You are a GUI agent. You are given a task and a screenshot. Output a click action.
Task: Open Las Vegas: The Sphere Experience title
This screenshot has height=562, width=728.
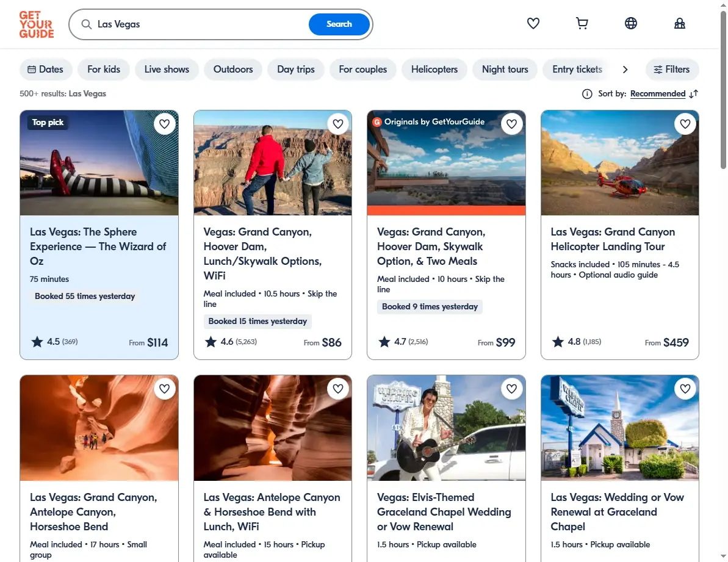pos(98,247)
